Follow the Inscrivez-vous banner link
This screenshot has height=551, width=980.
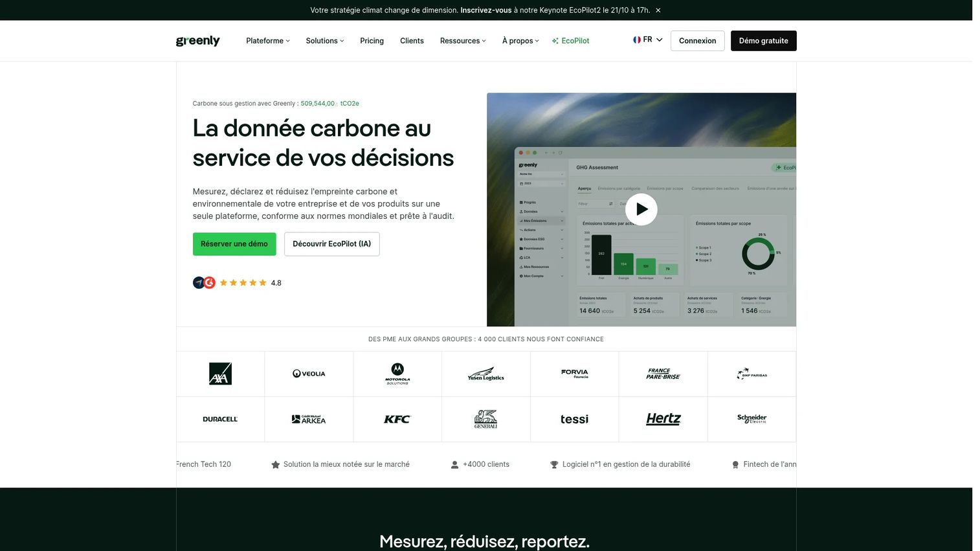pos(486,10)
